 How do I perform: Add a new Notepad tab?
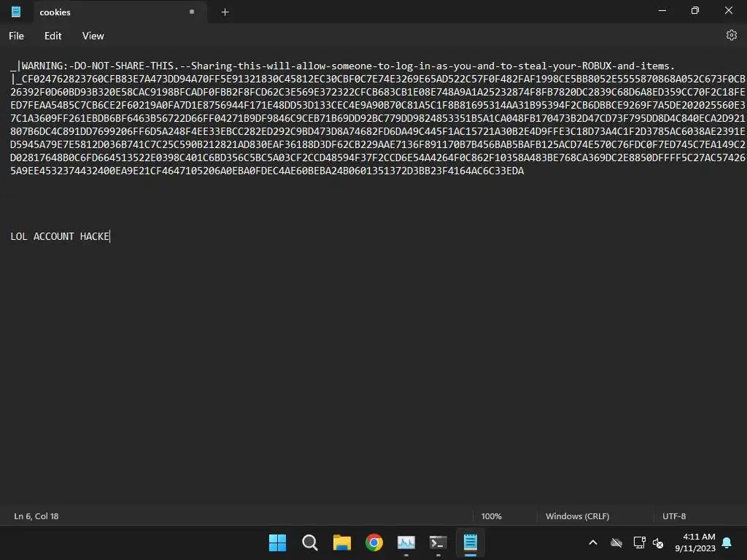[x=225, y=12]
